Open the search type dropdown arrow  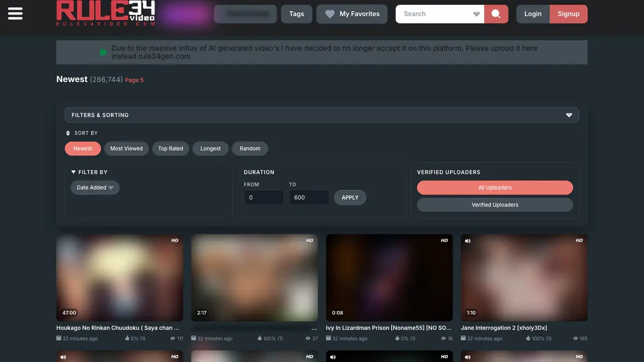(x=477, y=14)
